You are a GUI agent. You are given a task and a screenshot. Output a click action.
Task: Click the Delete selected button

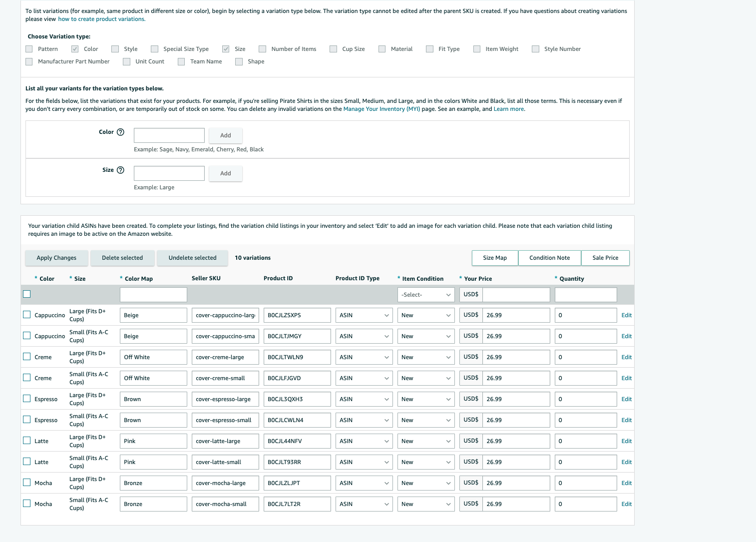122,258
